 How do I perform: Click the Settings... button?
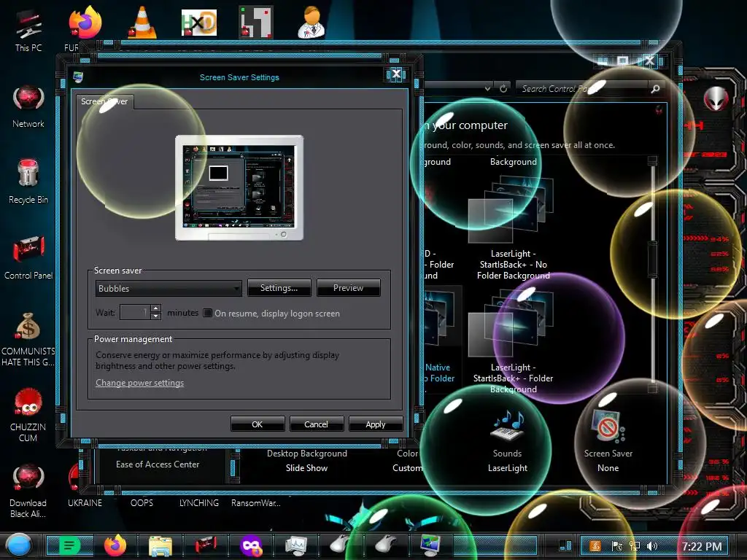point(279,287)
